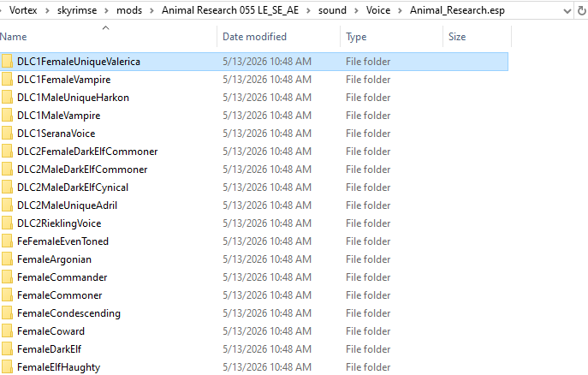This screenshot has height=375, width=588.
Task: Click the FemaleCommoner folder icon
Action: (7, 295)
